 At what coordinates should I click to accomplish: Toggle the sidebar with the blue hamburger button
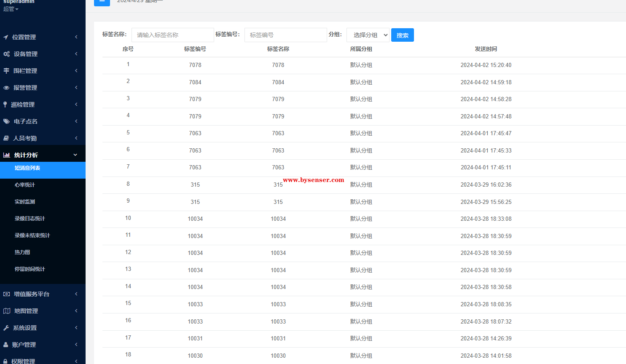[x=102, y=2]
